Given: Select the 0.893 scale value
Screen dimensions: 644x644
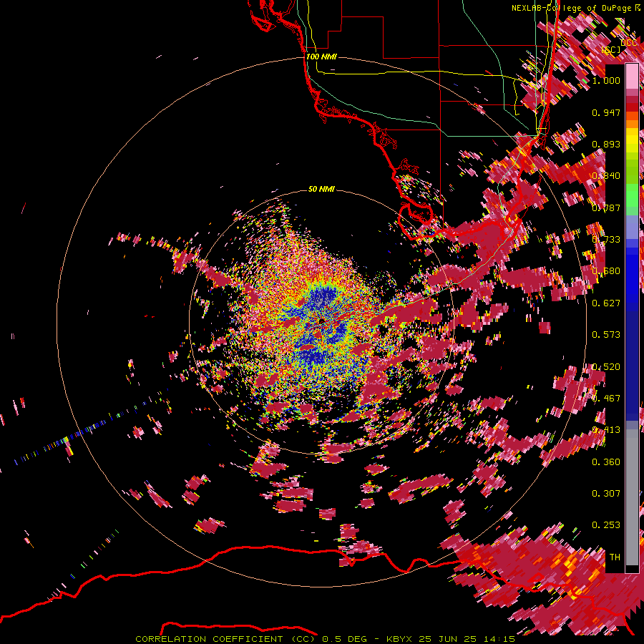Looking at the screenshot, I should (x=606, y=144).
